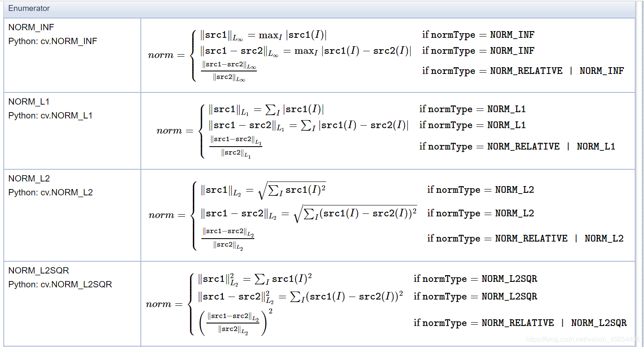This screenshot has height=347, width=644.
Task: Click the NORM_RELATIVE | NORM_L2 condition
Action: pos(525,239)
